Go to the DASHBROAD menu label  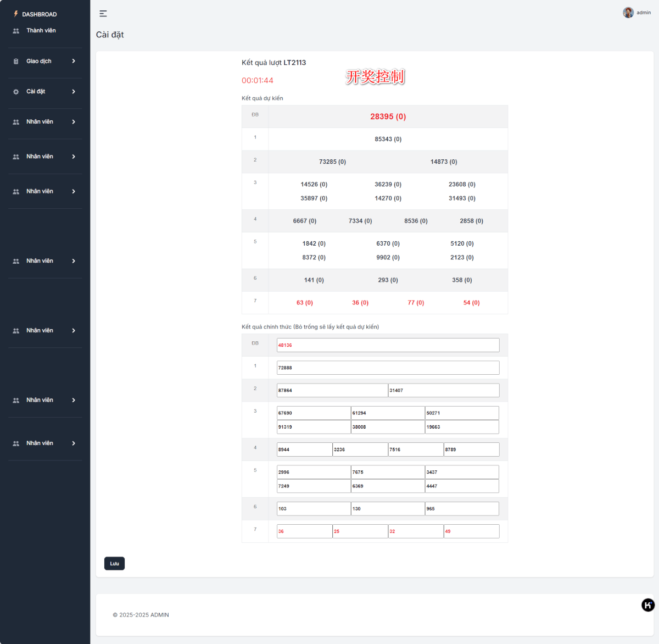(x=40, y=14)
